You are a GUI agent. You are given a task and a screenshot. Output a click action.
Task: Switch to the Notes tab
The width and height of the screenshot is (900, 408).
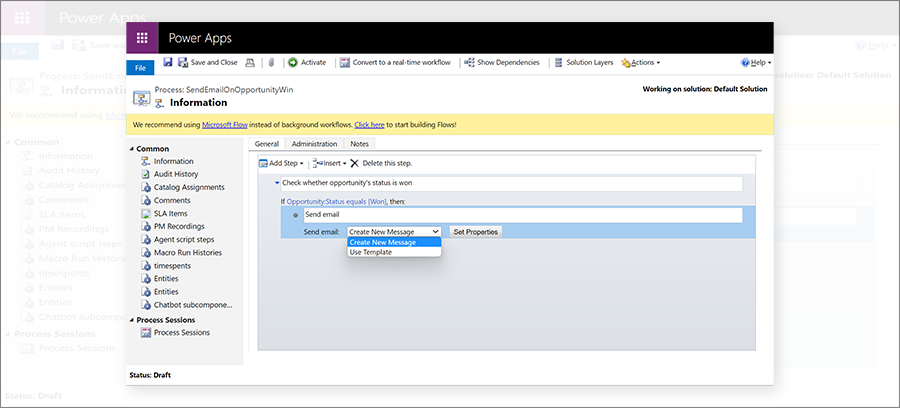359,143
